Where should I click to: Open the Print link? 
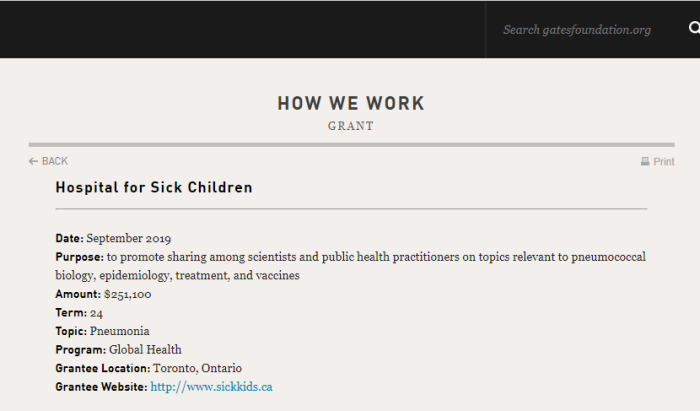(x=658, y=162)
